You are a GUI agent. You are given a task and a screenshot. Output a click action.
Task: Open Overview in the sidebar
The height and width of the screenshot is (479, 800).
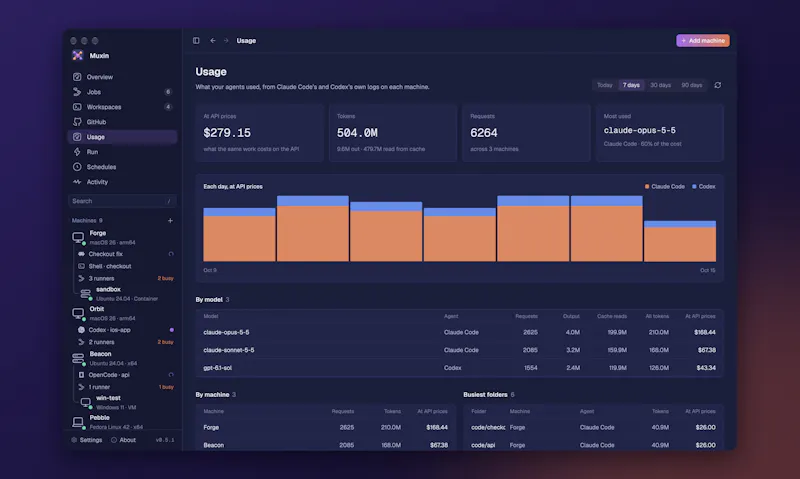point(122,77)
